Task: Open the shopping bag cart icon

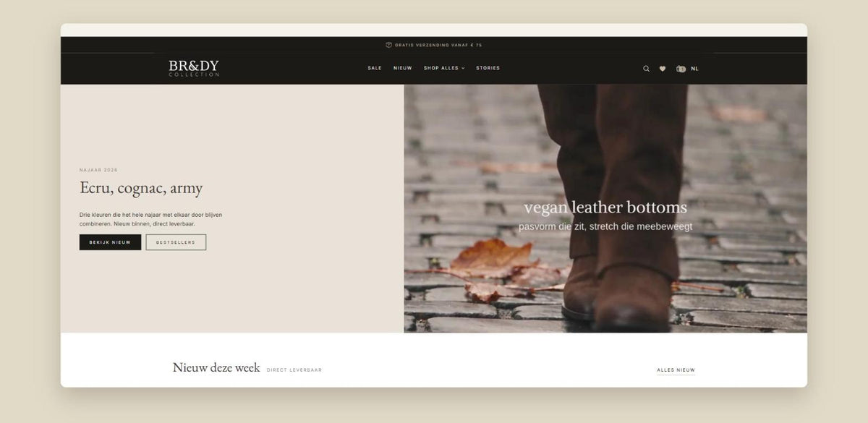Action: [681, 69]
